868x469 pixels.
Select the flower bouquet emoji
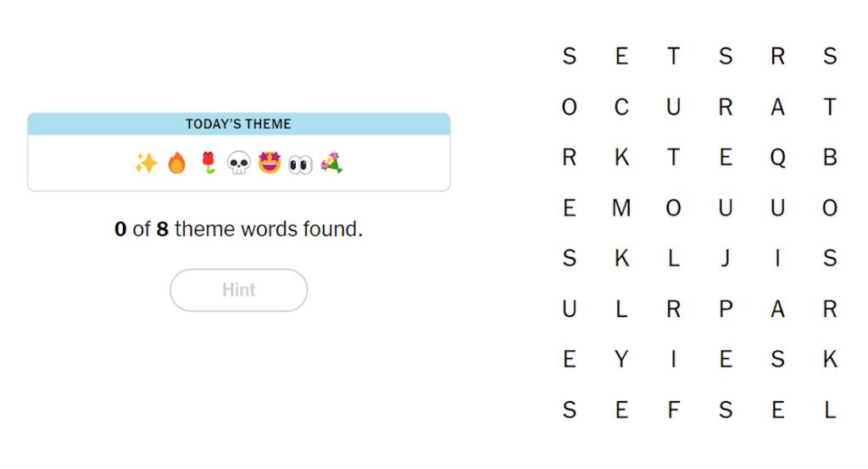point(331,163)
